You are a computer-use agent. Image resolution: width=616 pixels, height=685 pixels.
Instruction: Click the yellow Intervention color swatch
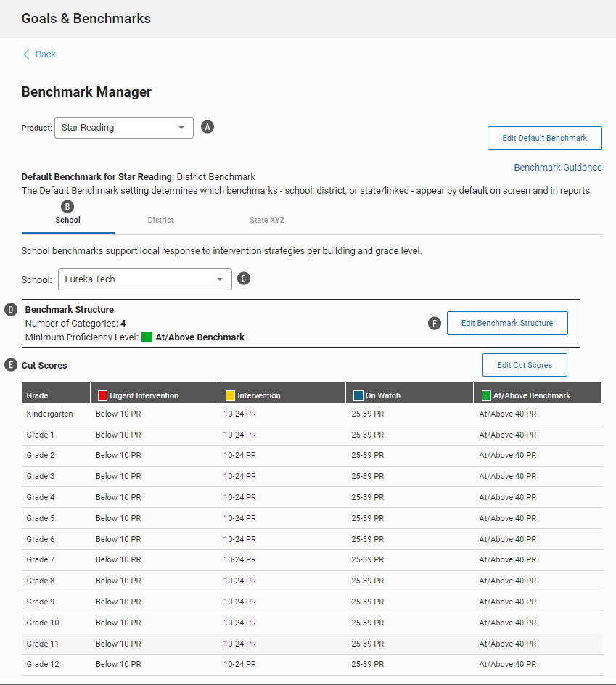(230, 395)
